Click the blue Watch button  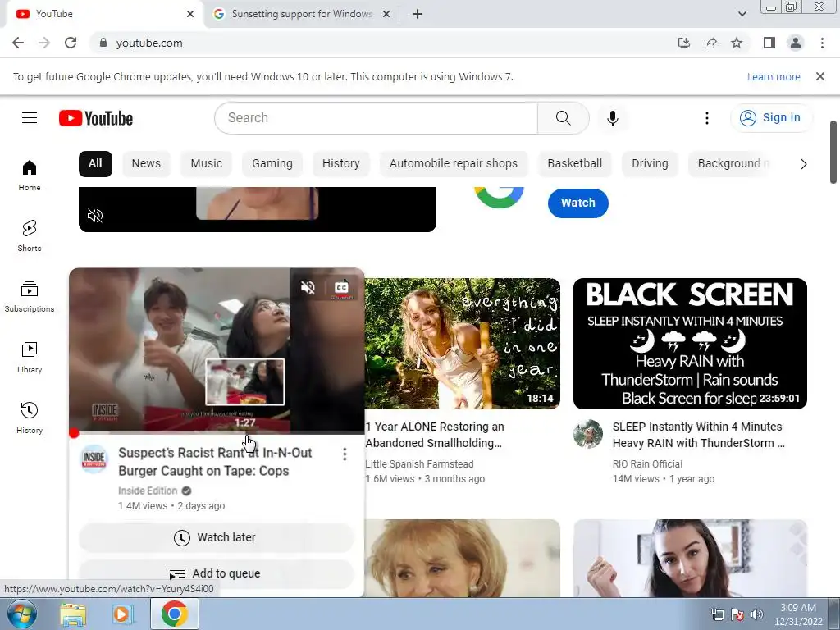tap(578, 203)
